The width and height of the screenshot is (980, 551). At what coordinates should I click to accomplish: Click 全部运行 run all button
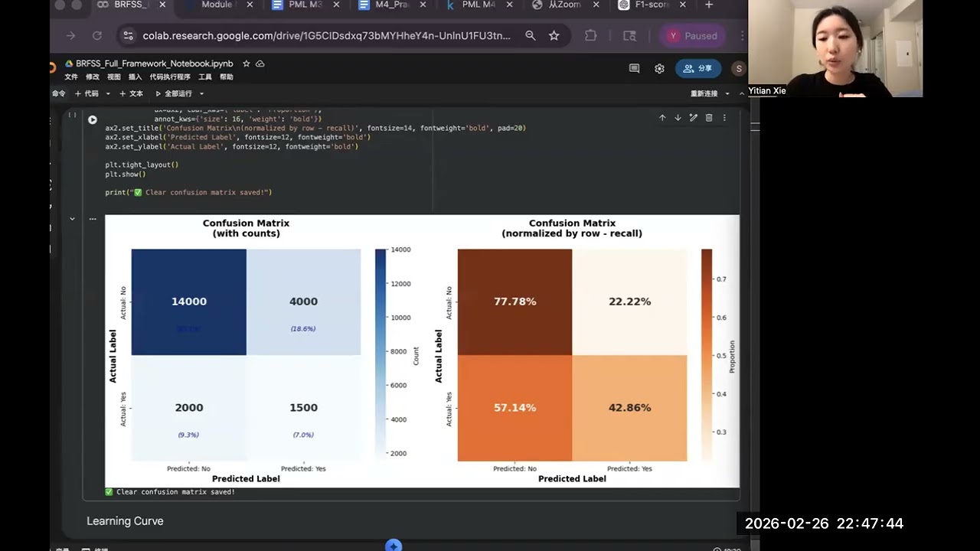(x=174, y=93)
